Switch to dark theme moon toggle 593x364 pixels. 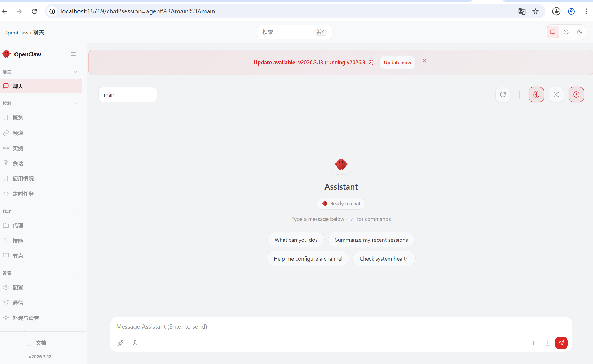[x=579, y=32]
